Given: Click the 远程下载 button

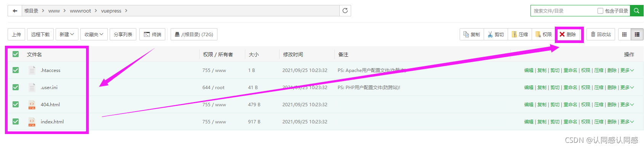Looking at the screenshot, I should pyautogui.click(x=40, y=34).
